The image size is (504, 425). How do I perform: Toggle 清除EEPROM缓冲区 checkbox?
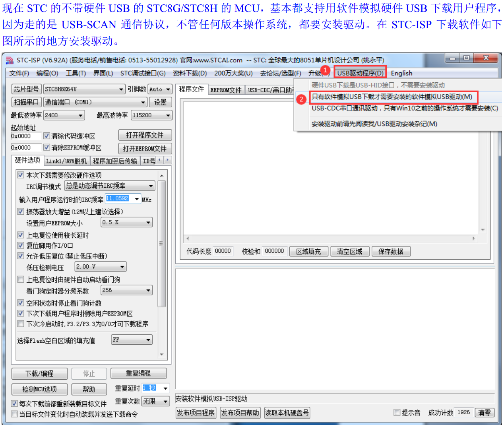click(47, 147)
